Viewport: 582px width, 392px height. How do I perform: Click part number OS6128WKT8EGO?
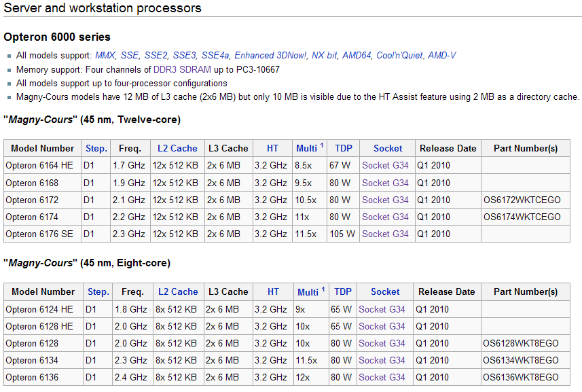pos(521,343)
